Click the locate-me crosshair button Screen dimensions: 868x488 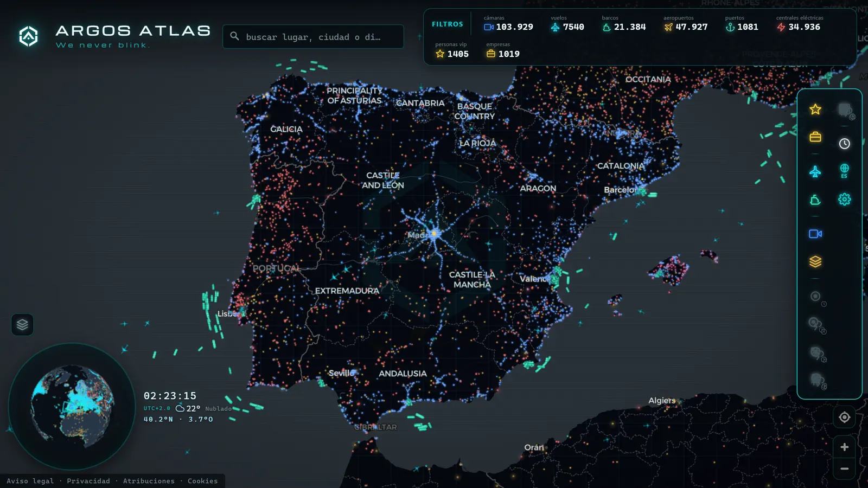845,417
